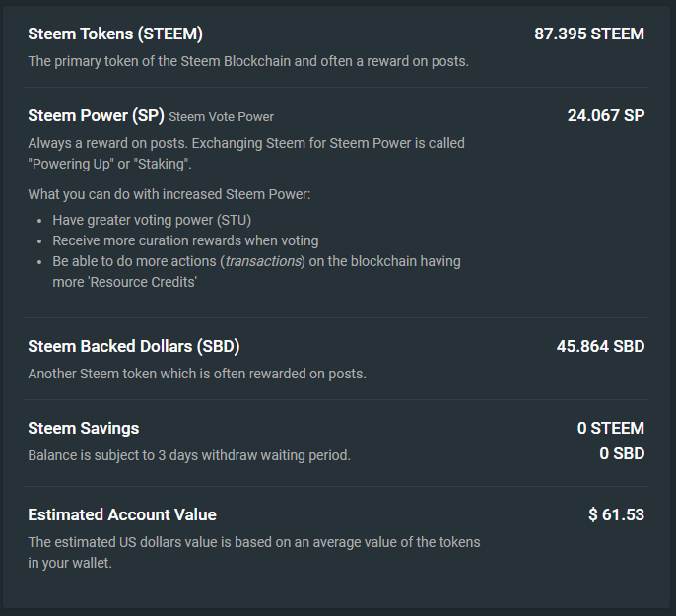The width and height of the screenshot is (676, 616).
Task: Click the 'What you can do' line
Action: pyautogui.click(x=169, y=194)
